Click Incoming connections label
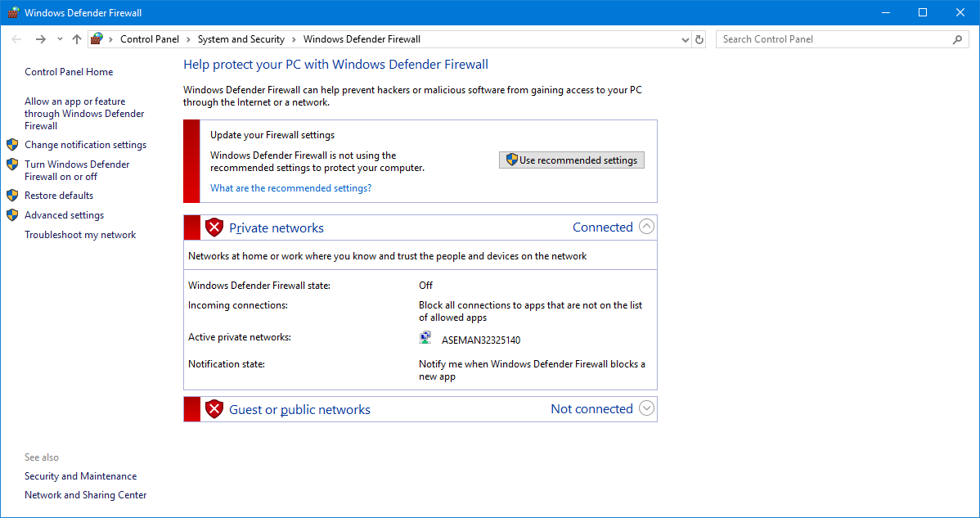980x518 pixels. click(x=238, y=305)
